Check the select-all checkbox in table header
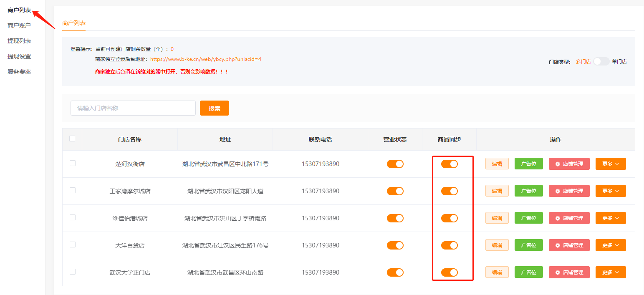 tap(72, 139)
